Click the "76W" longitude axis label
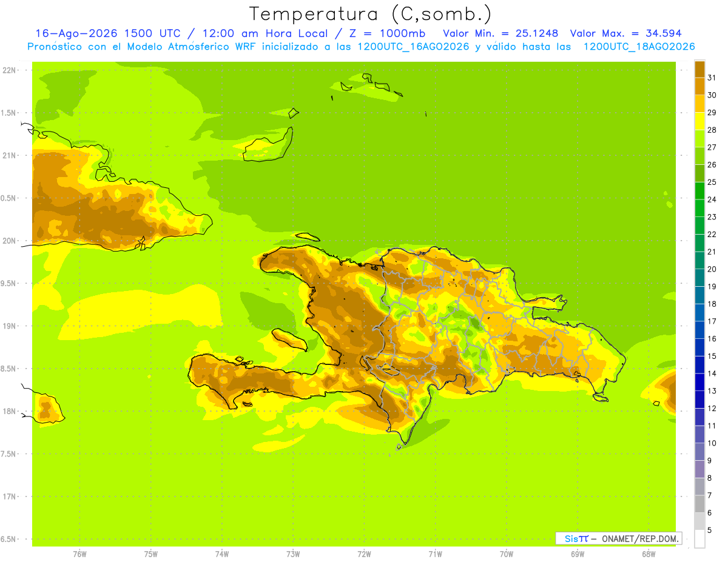 point(79,554)
